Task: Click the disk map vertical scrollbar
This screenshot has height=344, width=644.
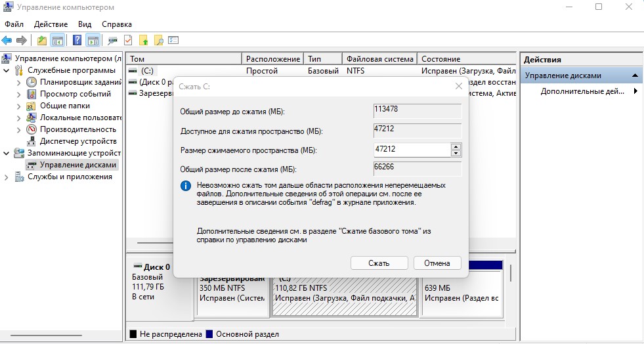Action: pos(511,273)
